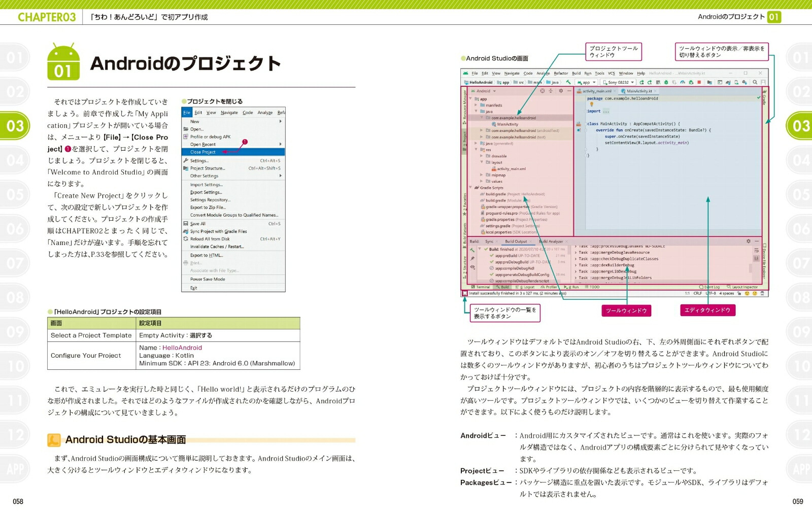Click the Sync Project with Gradle toolbar icon

click(x=728, y=82)
